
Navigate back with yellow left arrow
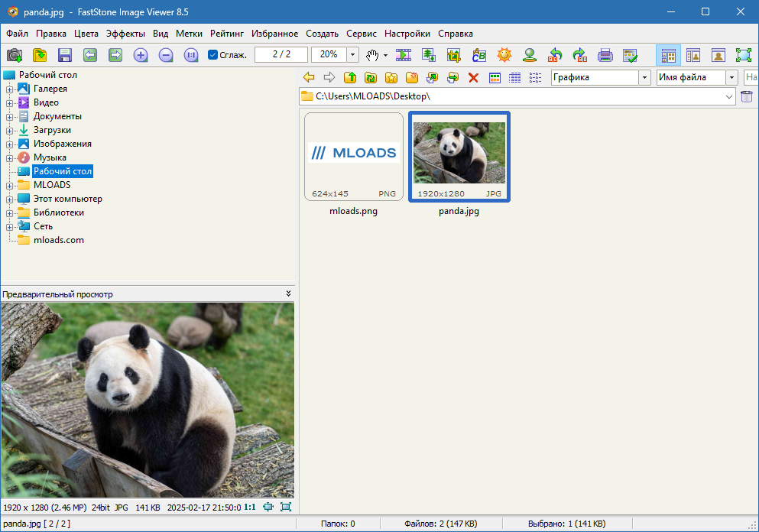[x=309, y=77]
